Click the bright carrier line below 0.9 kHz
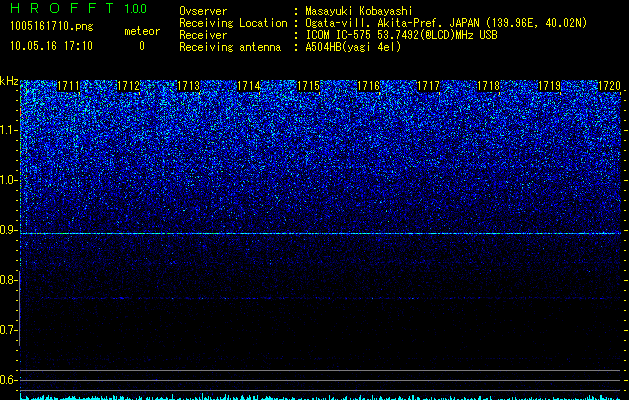 (321, 234)
